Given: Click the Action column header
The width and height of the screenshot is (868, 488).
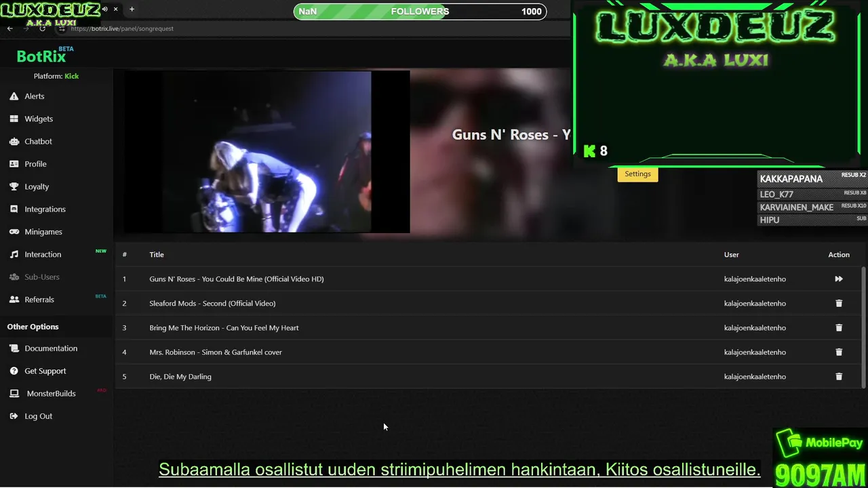Looking at the screenshot, I should click(839, 254).
